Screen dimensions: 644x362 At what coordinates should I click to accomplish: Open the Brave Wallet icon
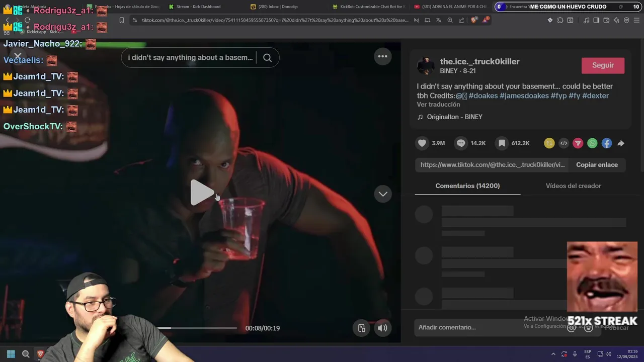pyautogui.click(x=606, y=20)
